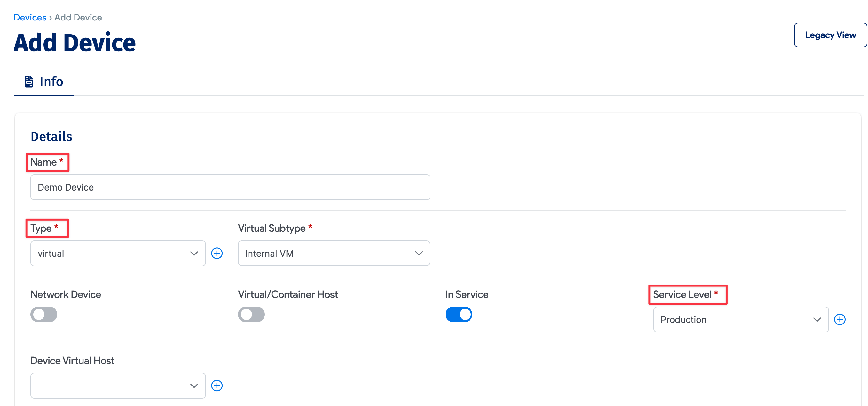Disable the In Service toggle
Screen dimensions: 868x406
[x=459, y=314]
